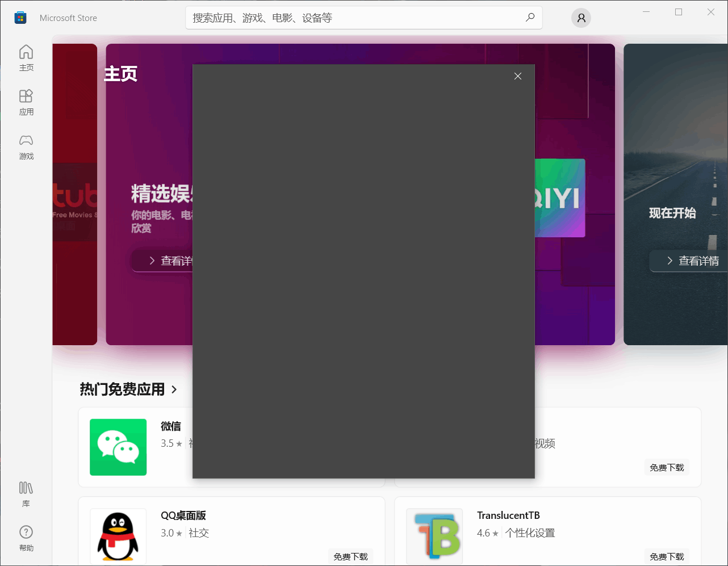Viewport: 728px width, 566px height.
Task: Click 查看详情 on the 精选娱乐 banner
Action: 162,261
